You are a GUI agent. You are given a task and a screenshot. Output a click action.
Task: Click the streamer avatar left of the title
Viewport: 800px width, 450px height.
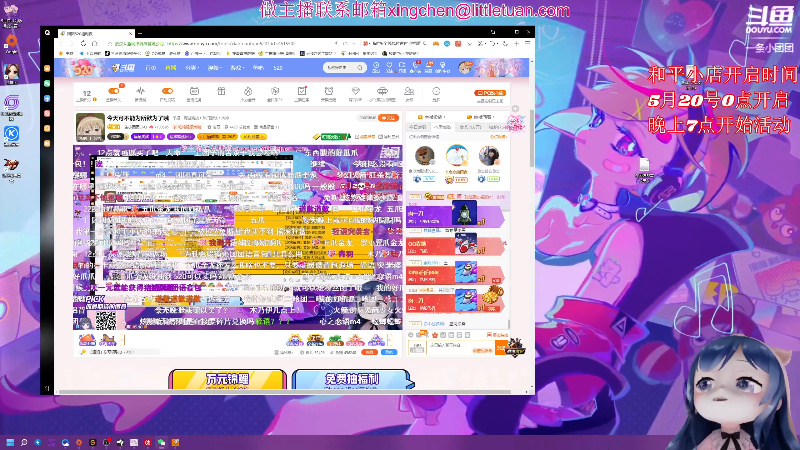click(x=90, y=127)
